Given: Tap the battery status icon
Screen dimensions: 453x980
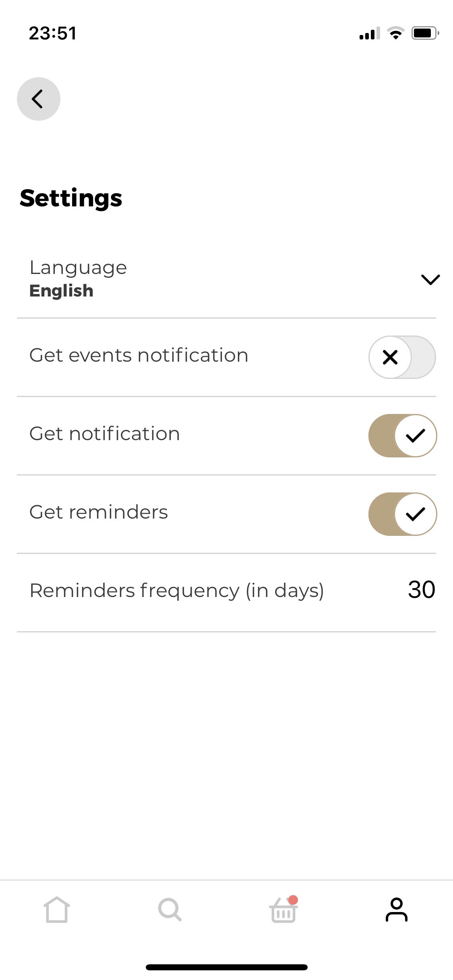Looking at the screenshot, I should pyautogui.click(x=425, y=33).
